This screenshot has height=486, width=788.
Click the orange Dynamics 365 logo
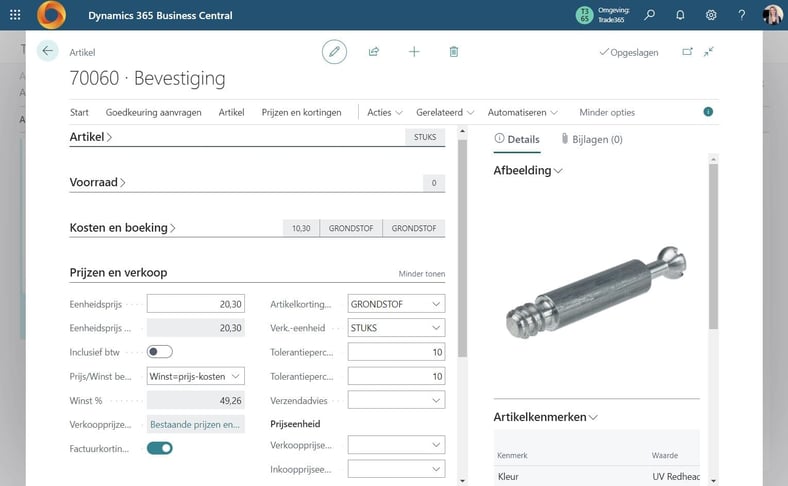[x=51, y=15]
